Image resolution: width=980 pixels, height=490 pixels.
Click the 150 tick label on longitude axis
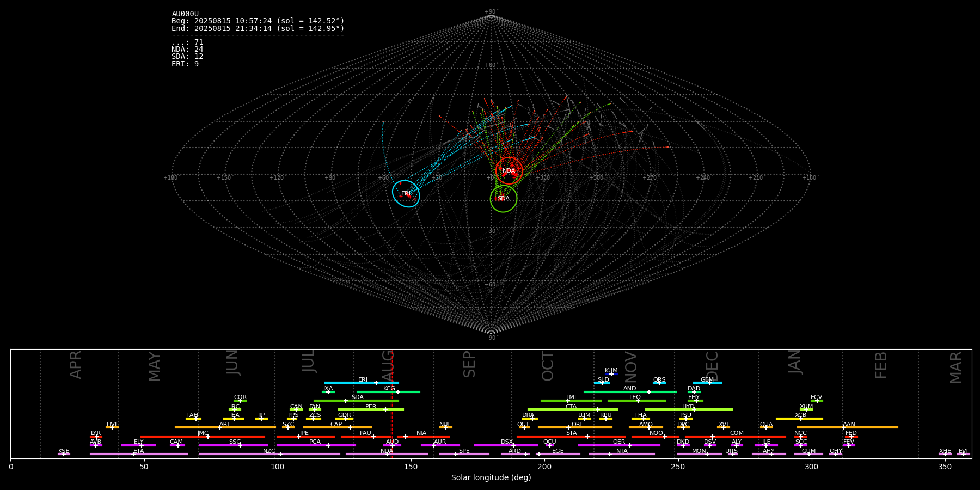click(411, 467)
